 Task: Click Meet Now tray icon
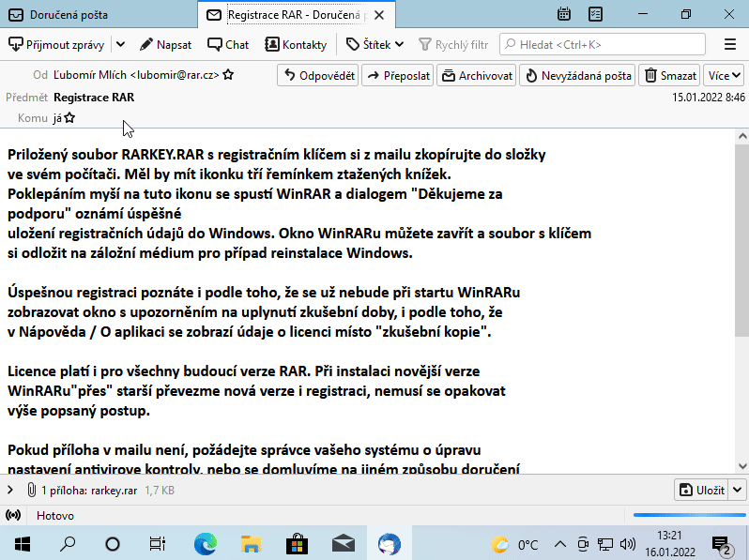pos(583,544)
